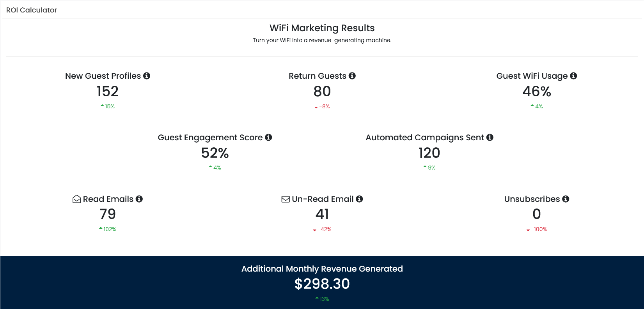Click info icon beside Read Emails
This screenshot has height=309, width=644.
pos(139,199)
